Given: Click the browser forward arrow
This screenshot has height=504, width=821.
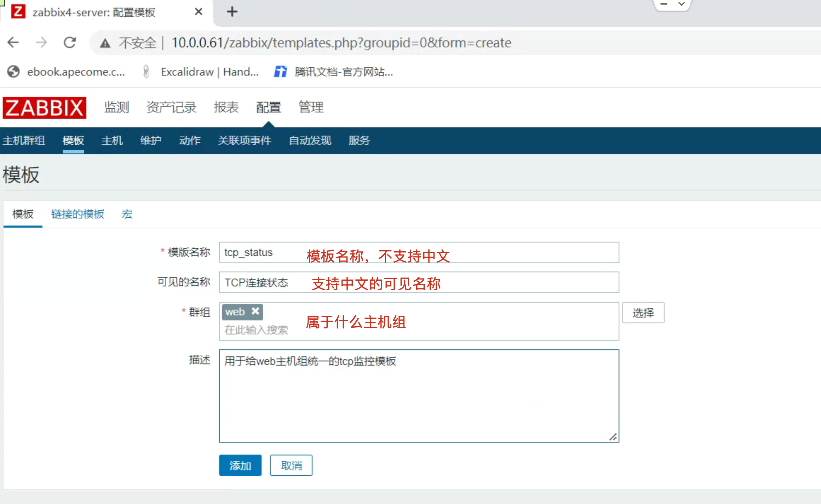Looking at the screenshot, I should (x=41, y=42).
